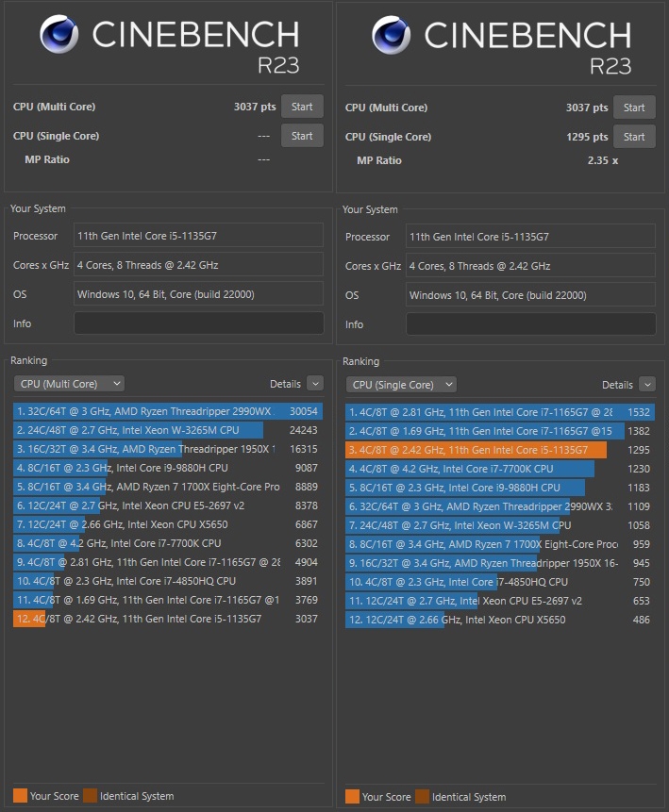Click Your Score orange swatch in left window
Viewport: 669px width, 812px height.
(x=20, y=796)
